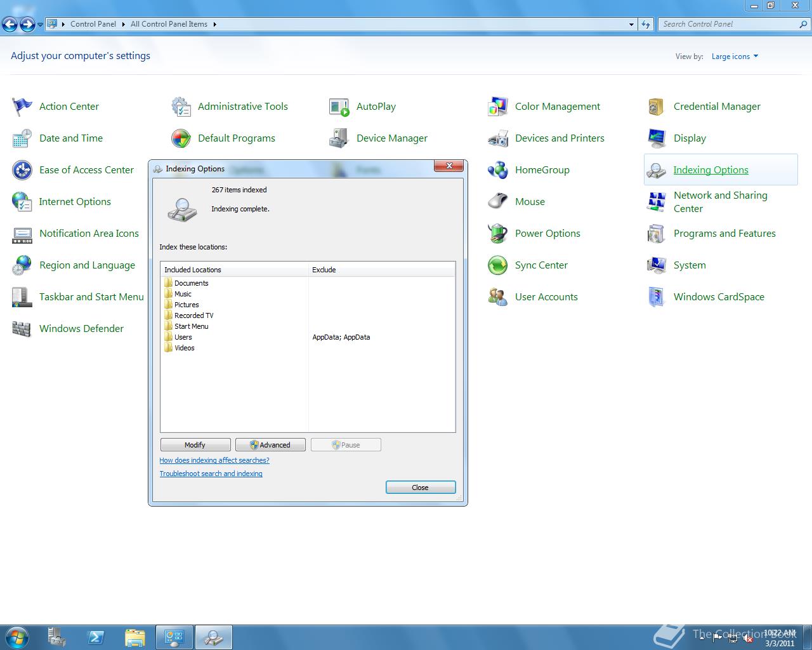Open the Devices and Printers icon
812x650 pixels.
pyautogui.click(x=498, y=138)
